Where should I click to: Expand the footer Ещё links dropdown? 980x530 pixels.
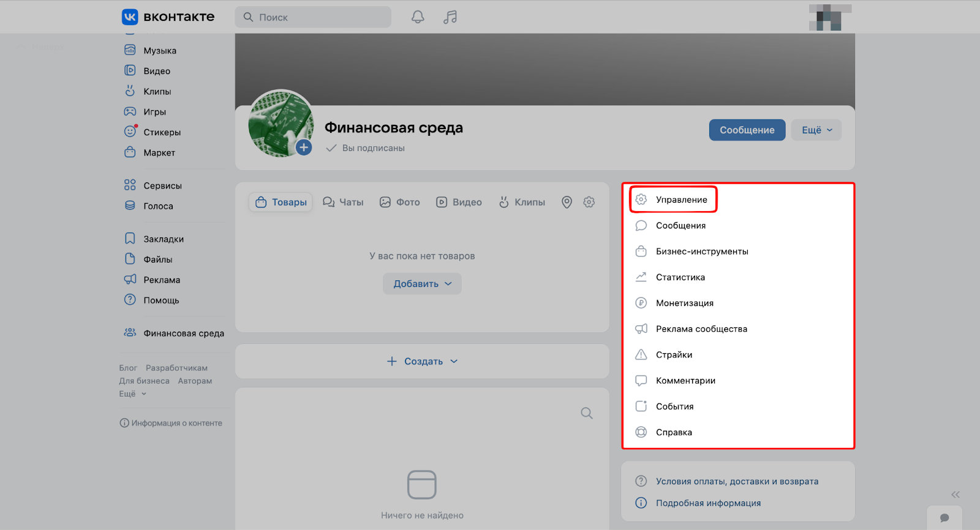point(133,394)
